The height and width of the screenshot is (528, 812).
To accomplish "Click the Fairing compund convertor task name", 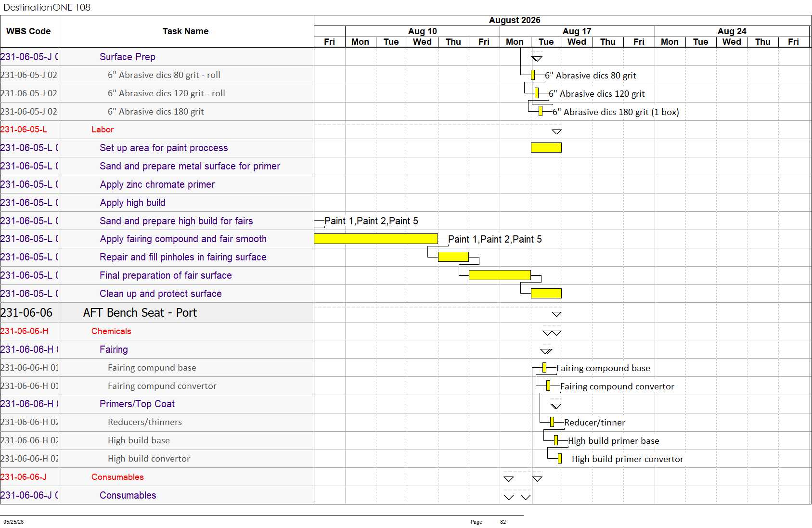I will [162, 386].
